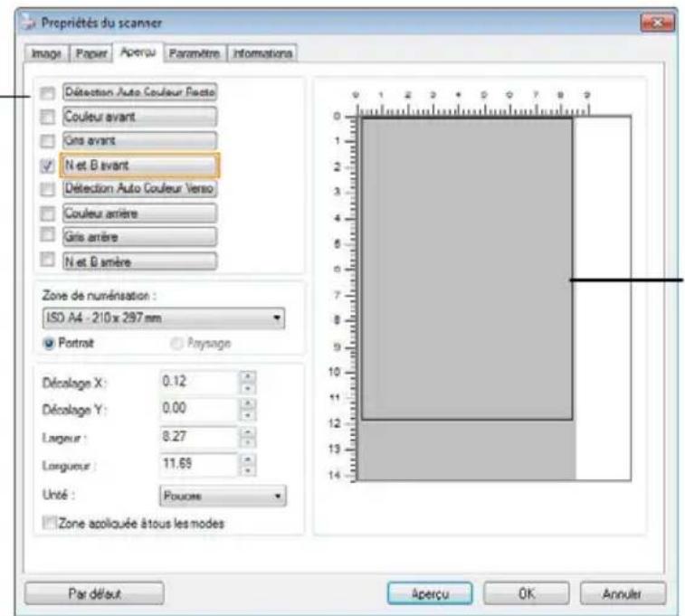
Task: Confirm with the OK button
Action: point(527,593)
